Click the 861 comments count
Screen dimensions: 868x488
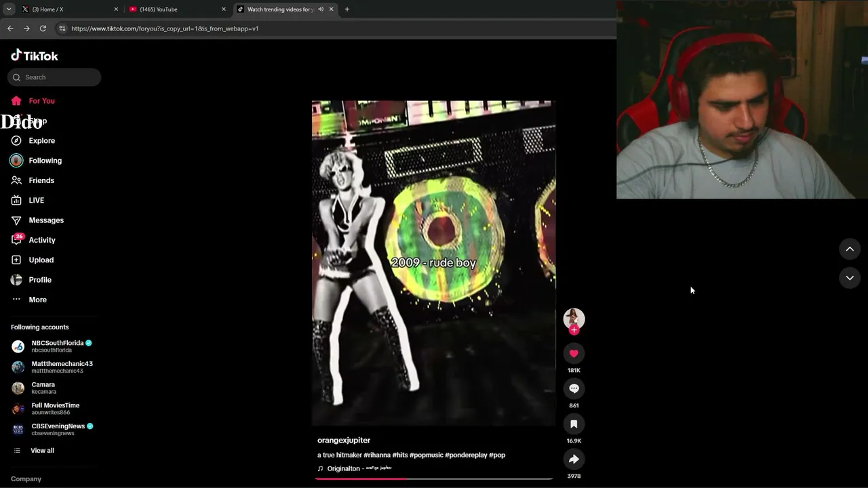574,406
